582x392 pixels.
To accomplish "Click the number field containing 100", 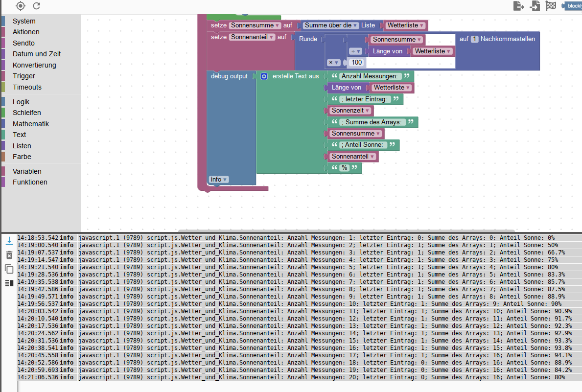I will [x=357, y=63].
